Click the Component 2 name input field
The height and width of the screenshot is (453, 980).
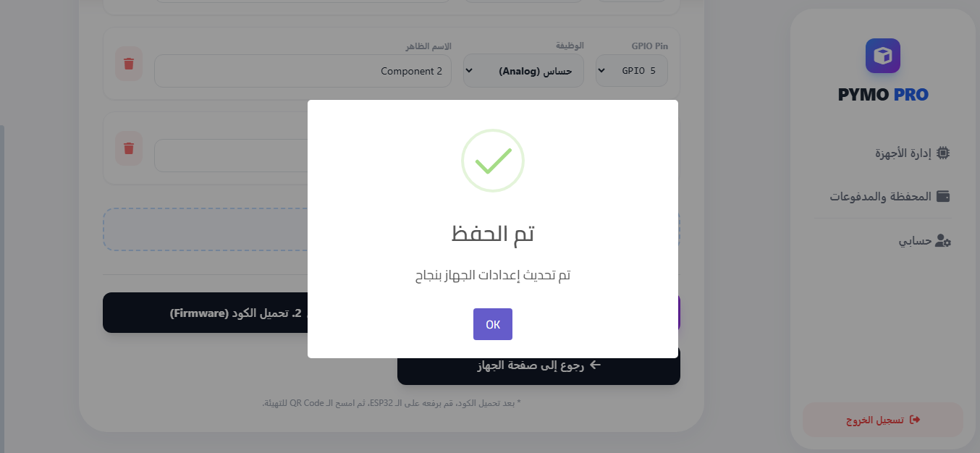(303, 71)
